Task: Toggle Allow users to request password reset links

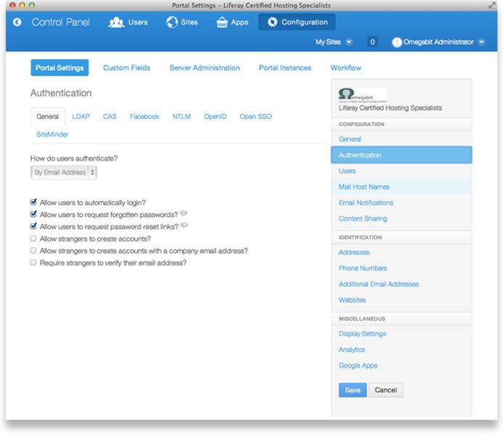Action: [x=33, y=226]
